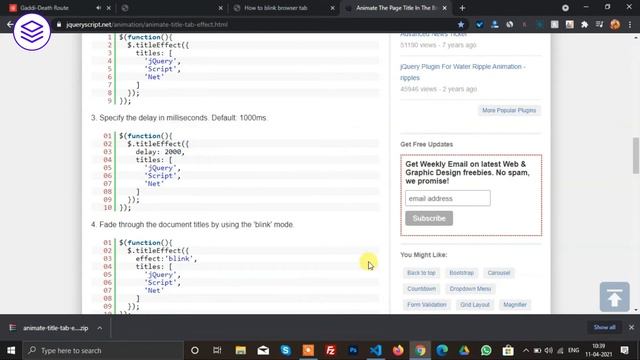Bookmark this page with the star icon

[x=461, y=24]
